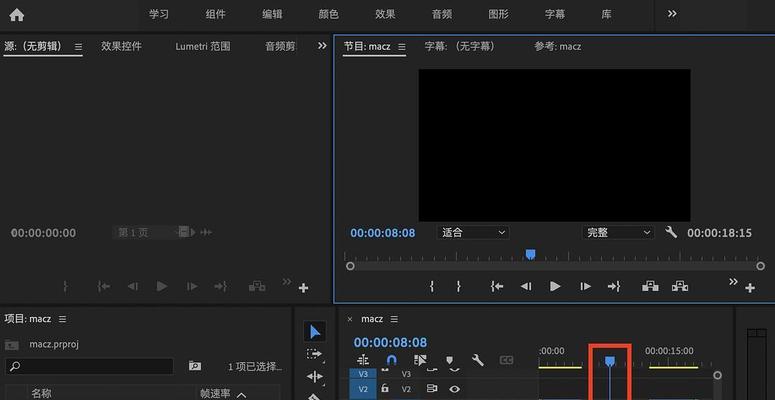
Task: Click the Extract button in Program monitor
Action: click(680, 286)
